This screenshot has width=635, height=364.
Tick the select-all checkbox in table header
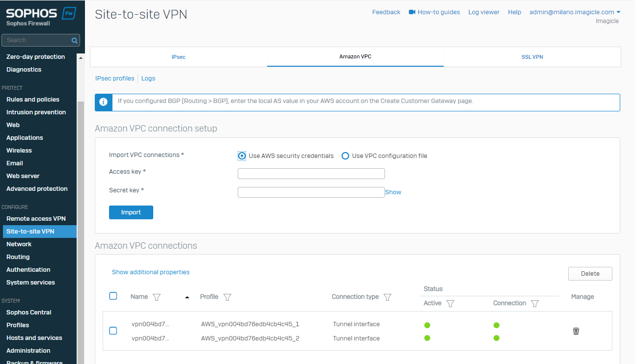[113, 296]
